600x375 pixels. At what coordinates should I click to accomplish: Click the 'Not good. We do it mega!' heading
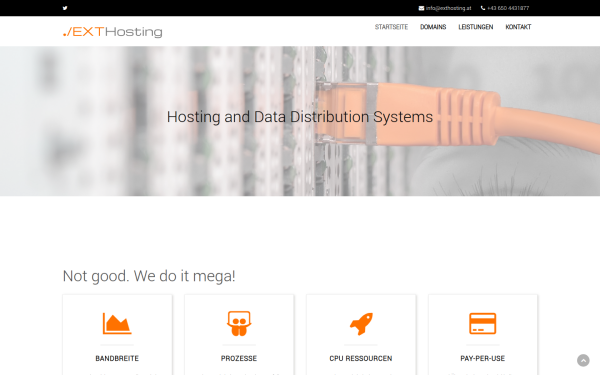[149, 276]
